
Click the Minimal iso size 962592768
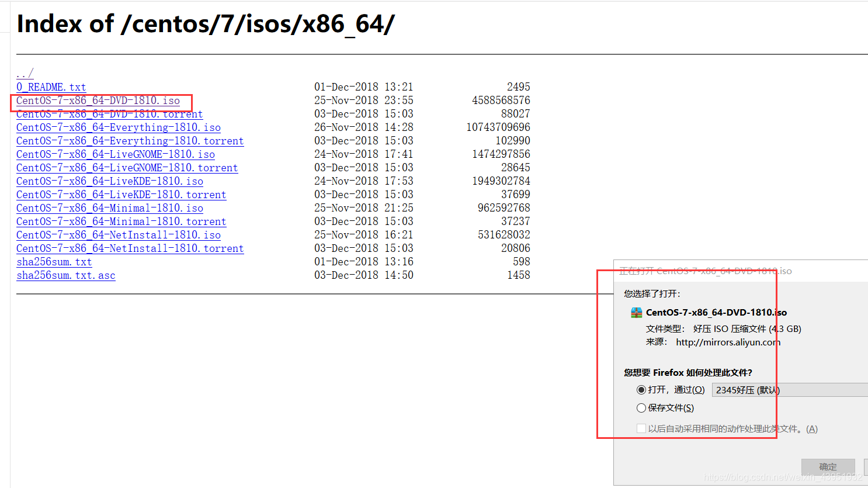click(504, 208)
